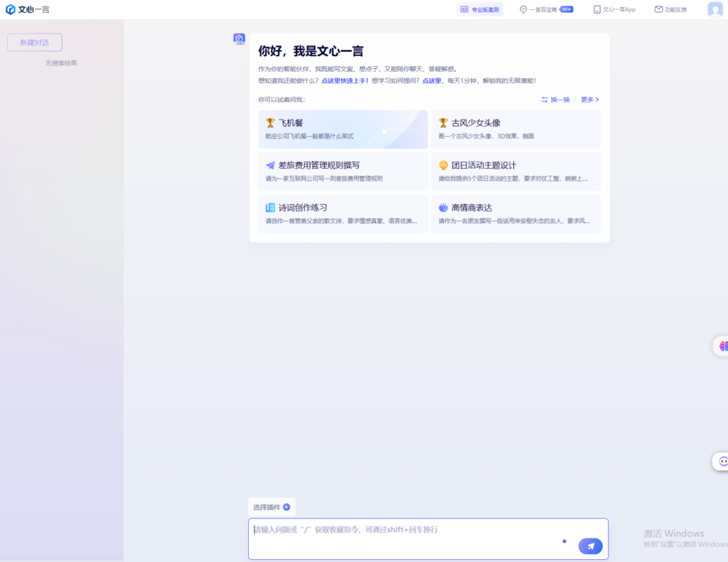Click the paper plane icon on 差旅费用管理规则撰写

[x=270, y=165]
